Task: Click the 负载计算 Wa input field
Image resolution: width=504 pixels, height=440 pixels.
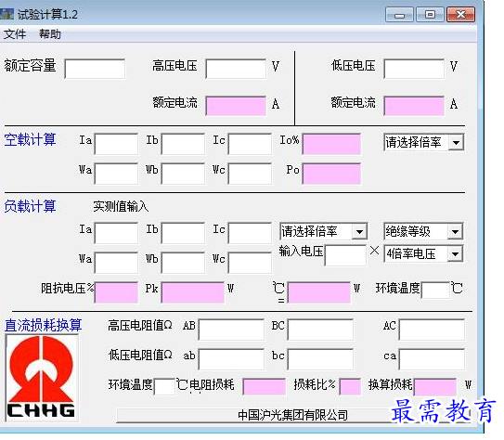Action: (116, 263)
